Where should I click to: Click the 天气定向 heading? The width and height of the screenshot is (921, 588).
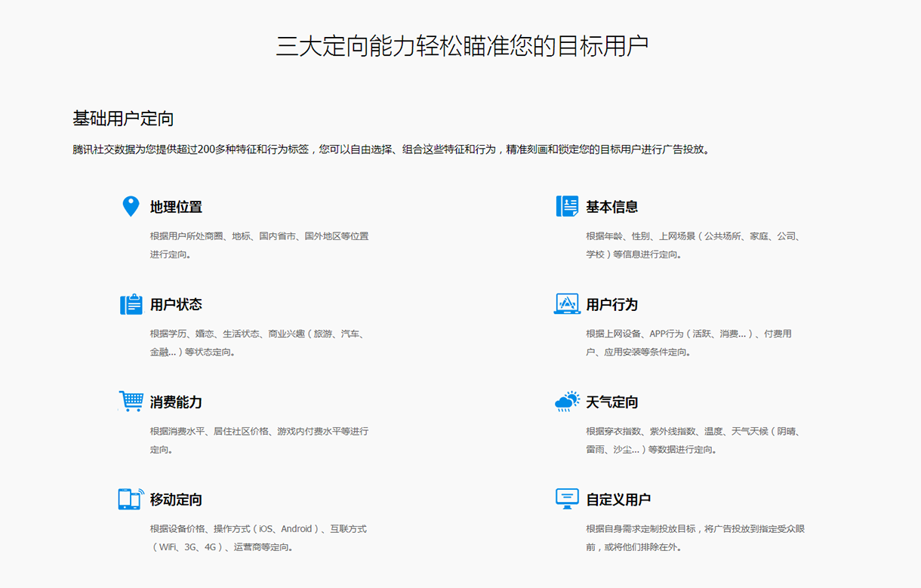[x=611, y=402]
